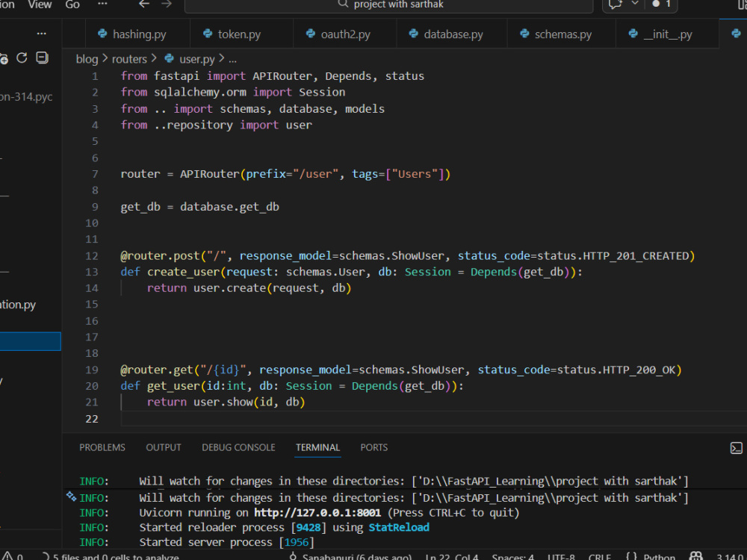
Task: Click the 'routers' breadcrumb segment
Action: 129,59
